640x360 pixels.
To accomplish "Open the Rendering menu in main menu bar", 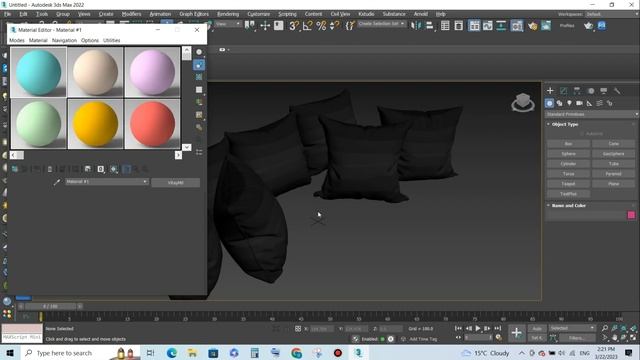I will tap(228, 14).
